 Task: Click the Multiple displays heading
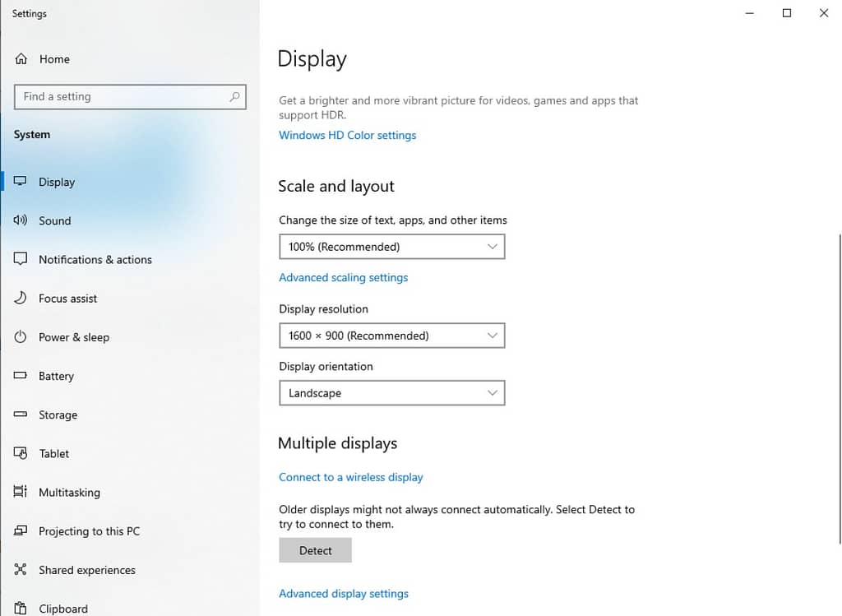(x=338, y=443)
